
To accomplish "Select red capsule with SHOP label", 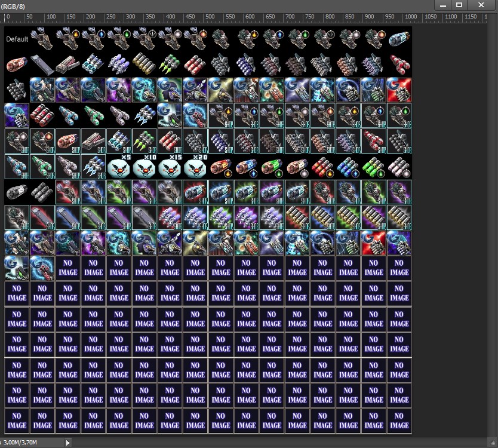I will (68, 142).
